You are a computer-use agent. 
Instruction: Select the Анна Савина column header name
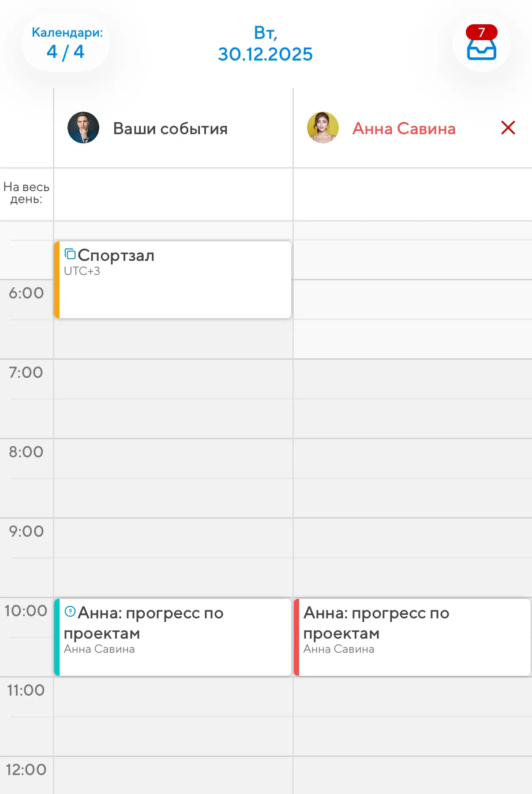[x=404, y=129]
